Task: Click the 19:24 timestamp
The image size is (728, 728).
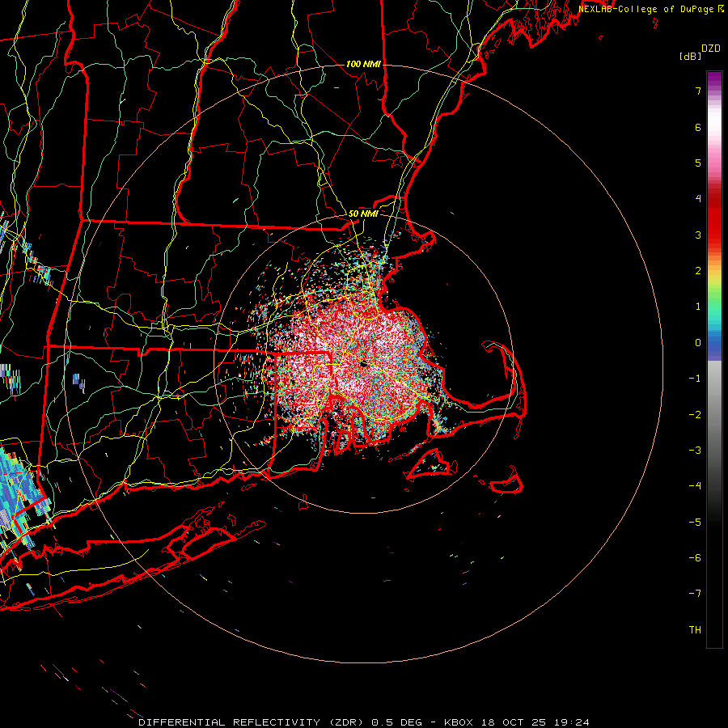Action: [x=572, y=722]
